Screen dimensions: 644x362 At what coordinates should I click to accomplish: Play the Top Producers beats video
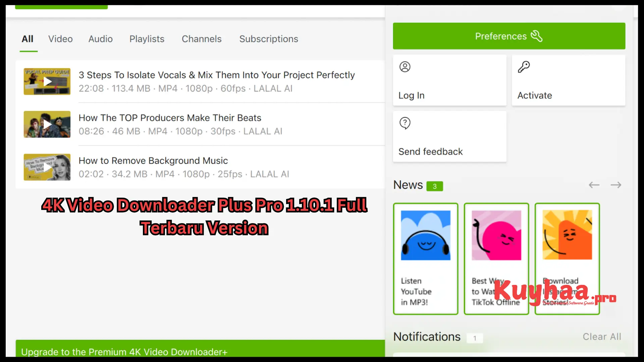(47, 124)
